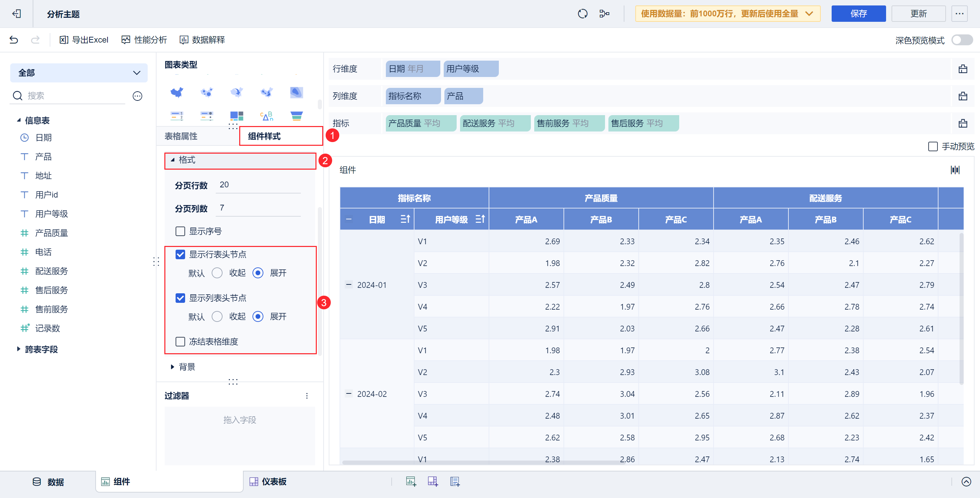Switch to the 表格属性 tab
Screen dimensions: 980x498
click(181, 136)
